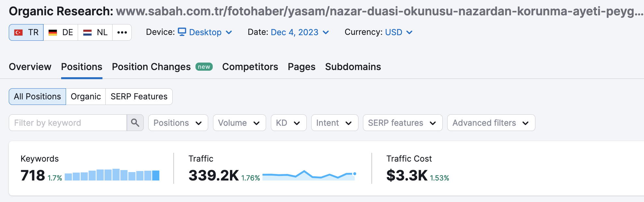Screen dimensions: 644x202
Task: Click the desktop monitor device icon
Action: tap(182, 32)
